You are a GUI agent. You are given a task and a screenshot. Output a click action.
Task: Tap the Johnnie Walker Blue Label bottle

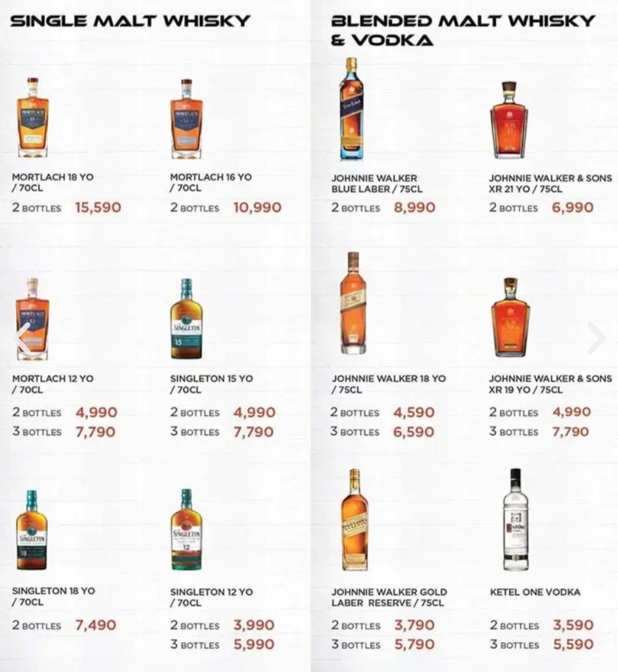click(350, 109)
